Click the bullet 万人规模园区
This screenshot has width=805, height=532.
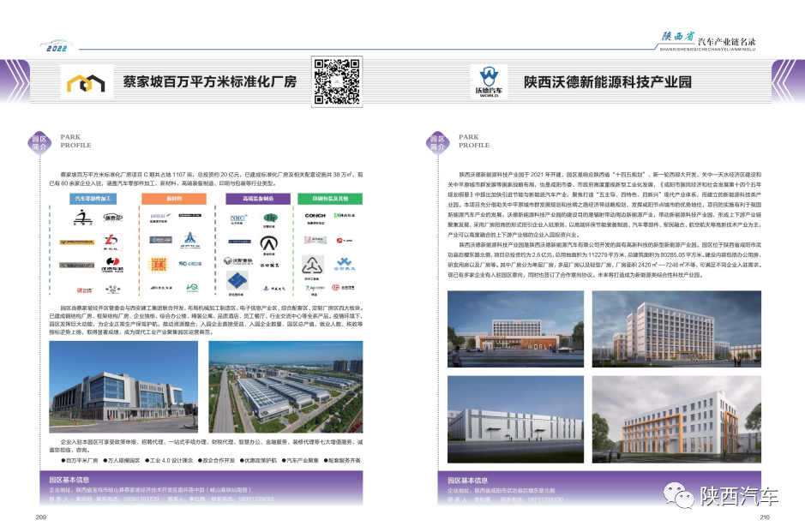121,460
